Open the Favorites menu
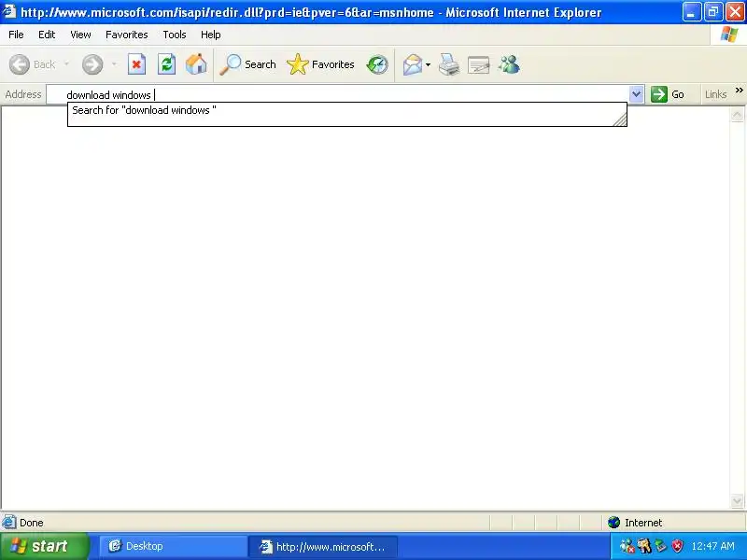Screen dimensions: 747x560 coord(127,35)
